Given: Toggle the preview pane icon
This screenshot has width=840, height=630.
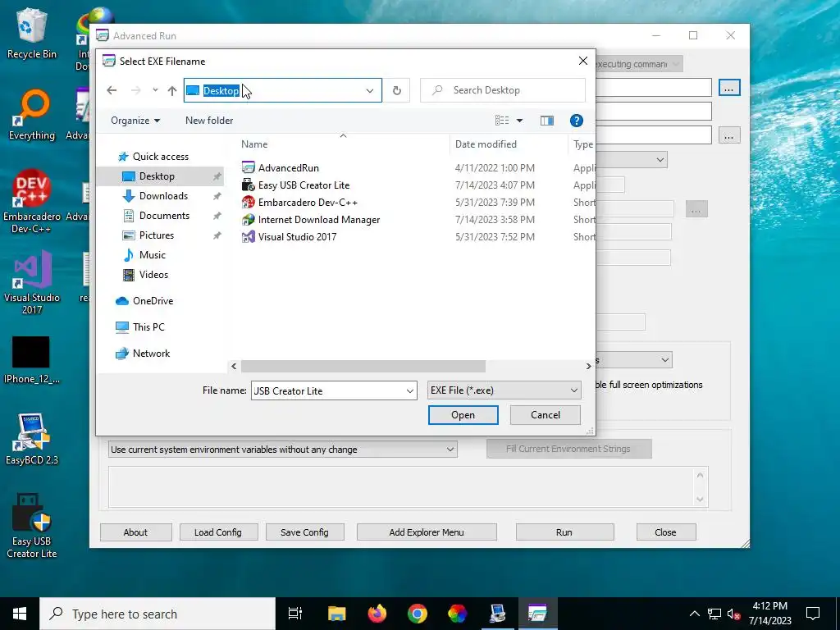Looking at the screenshot, I should pyautogui.click(x=547, y=121).
